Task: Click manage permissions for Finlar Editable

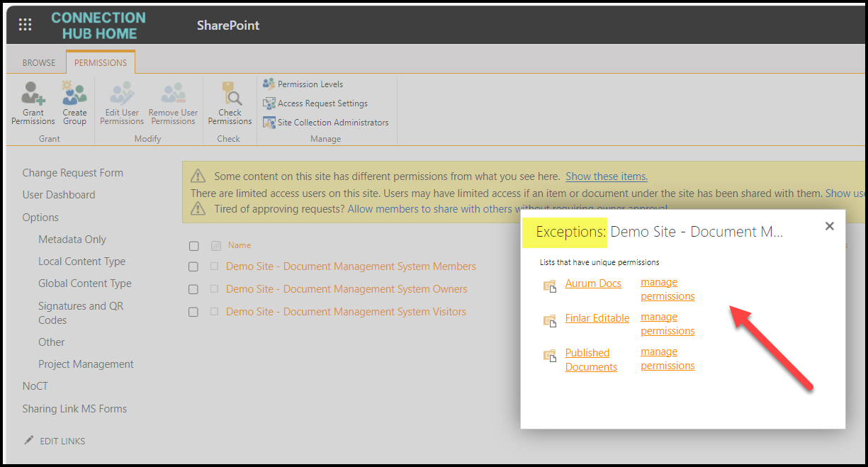Action: pos(667,324)
